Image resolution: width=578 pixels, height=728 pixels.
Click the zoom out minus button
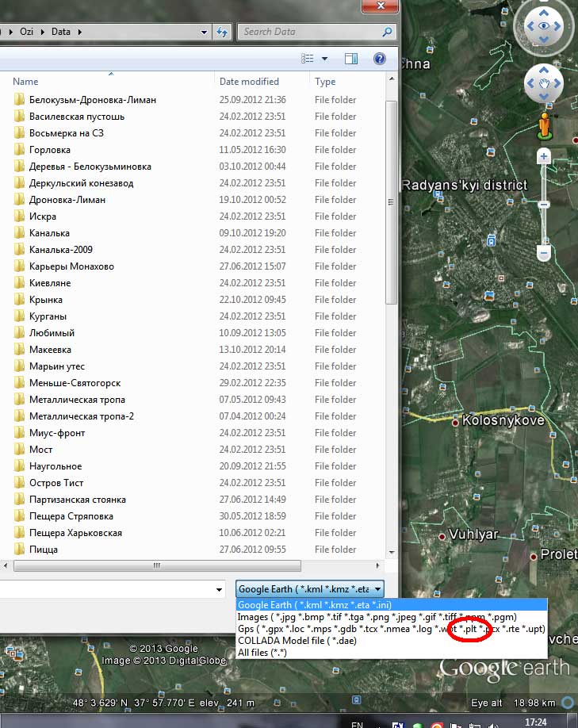tap(544, 254)
